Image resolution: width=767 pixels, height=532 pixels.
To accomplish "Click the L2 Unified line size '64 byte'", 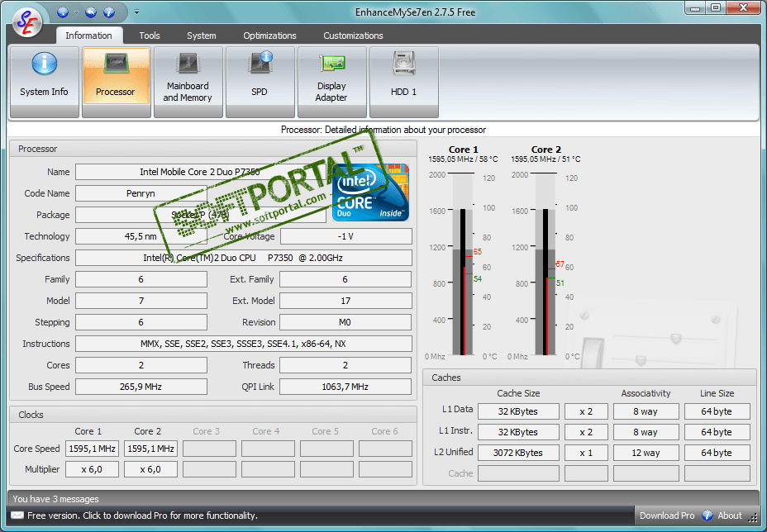I will click(x=717, y=453).
